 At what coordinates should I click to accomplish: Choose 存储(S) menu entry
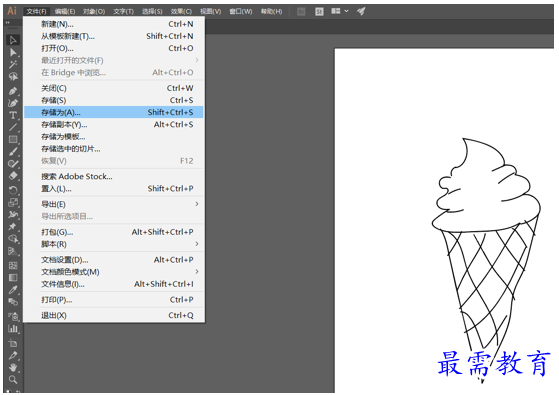[x=114, y=100]
